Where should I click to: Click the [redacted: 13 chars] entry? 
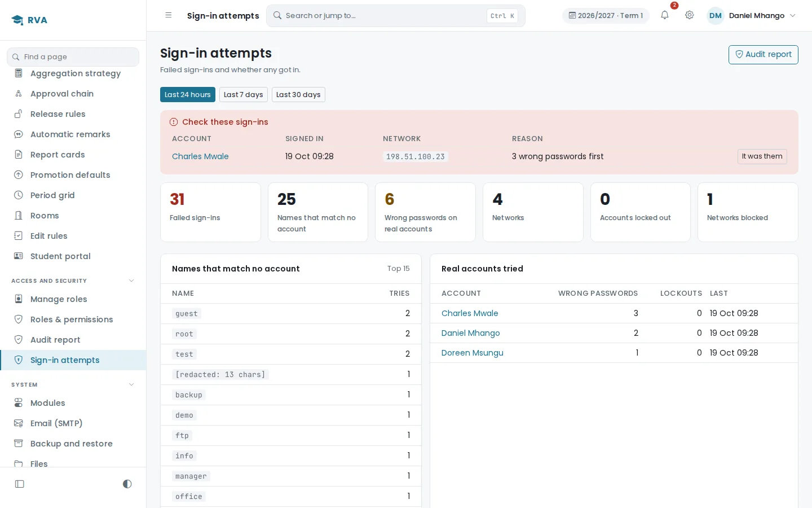click(220, 375)
